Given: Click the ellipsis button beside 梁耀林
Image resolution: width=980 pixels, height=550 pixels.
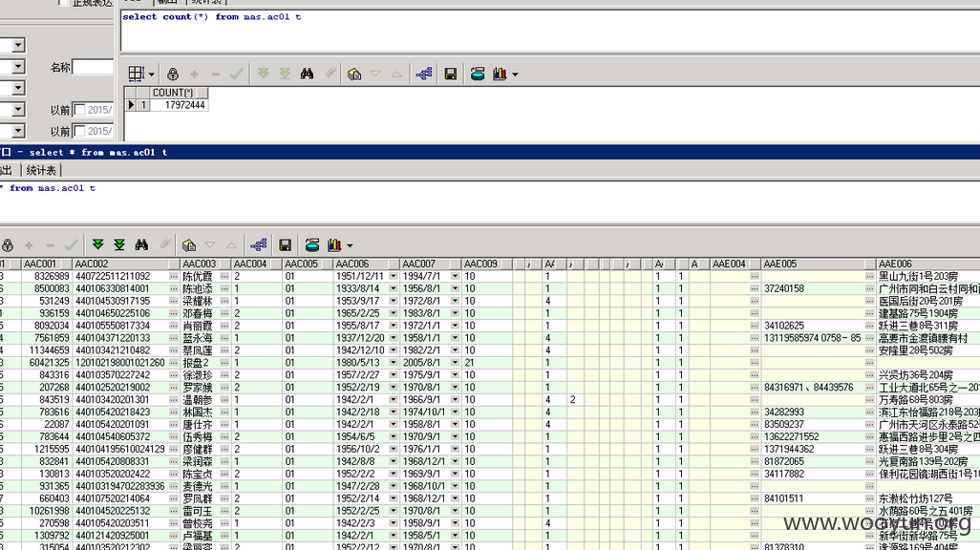Looking at the screenshot, I should [224, 301].
